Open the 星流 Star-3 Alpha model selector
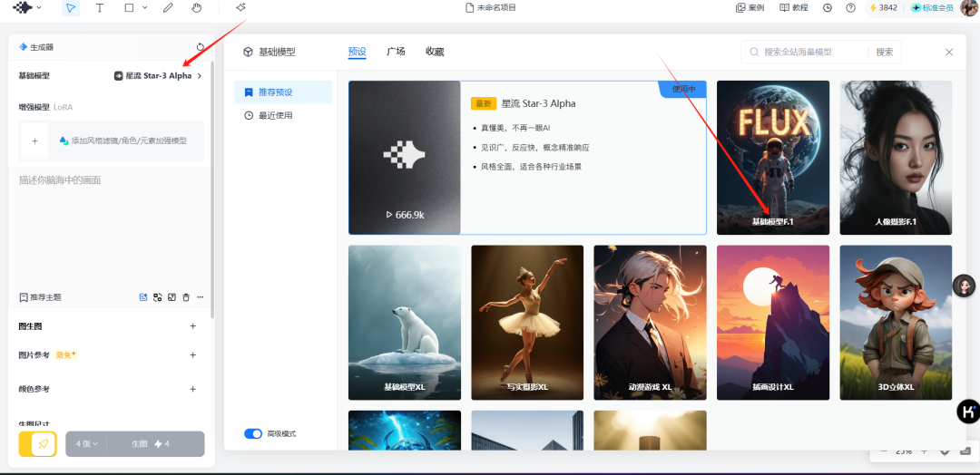Image resolution: width=980 pixels, height=475 pixels. (158, 76)
